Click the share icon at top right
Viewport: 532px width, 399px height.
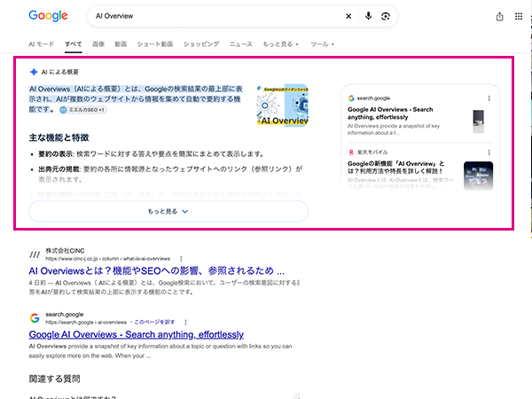[x=499, y=16]
